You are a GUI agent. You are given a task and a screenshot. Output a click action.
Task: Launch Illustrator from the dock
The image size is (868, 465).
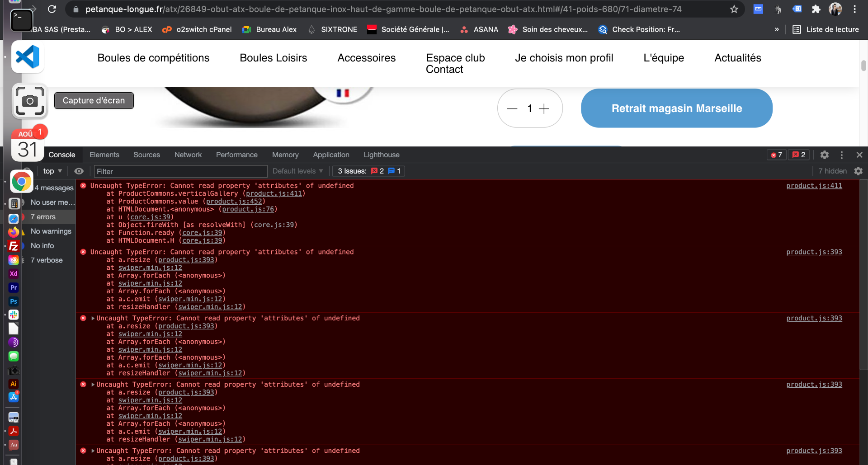point(14,384)
